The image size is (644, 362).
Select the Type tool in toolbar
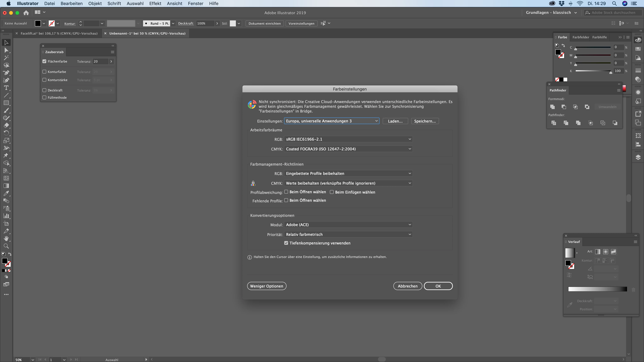6,88
